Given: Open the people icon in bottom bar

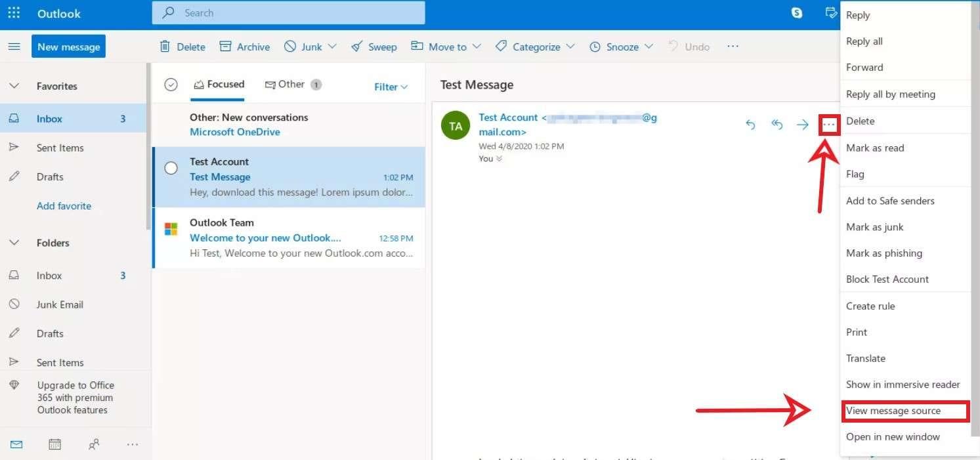Looking at the screenshot, I should tap(94, 444).
